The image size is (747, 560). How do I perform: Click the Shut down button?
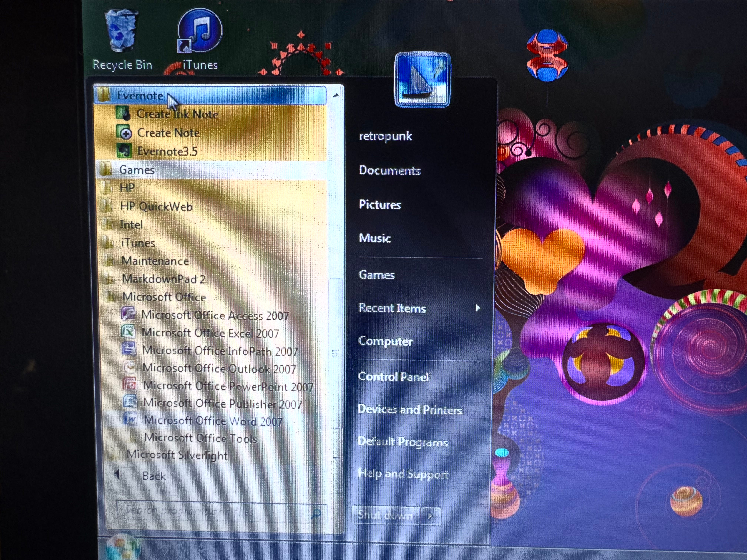click(x=386, y=515)
